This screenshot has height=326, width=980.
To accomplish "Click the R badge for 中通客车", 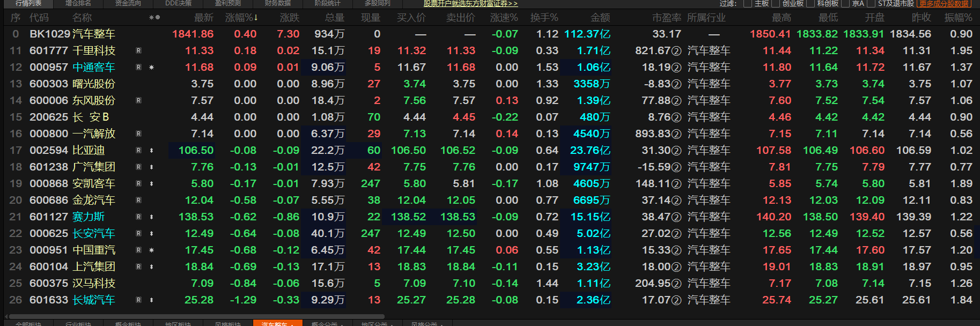I will 138,68.
